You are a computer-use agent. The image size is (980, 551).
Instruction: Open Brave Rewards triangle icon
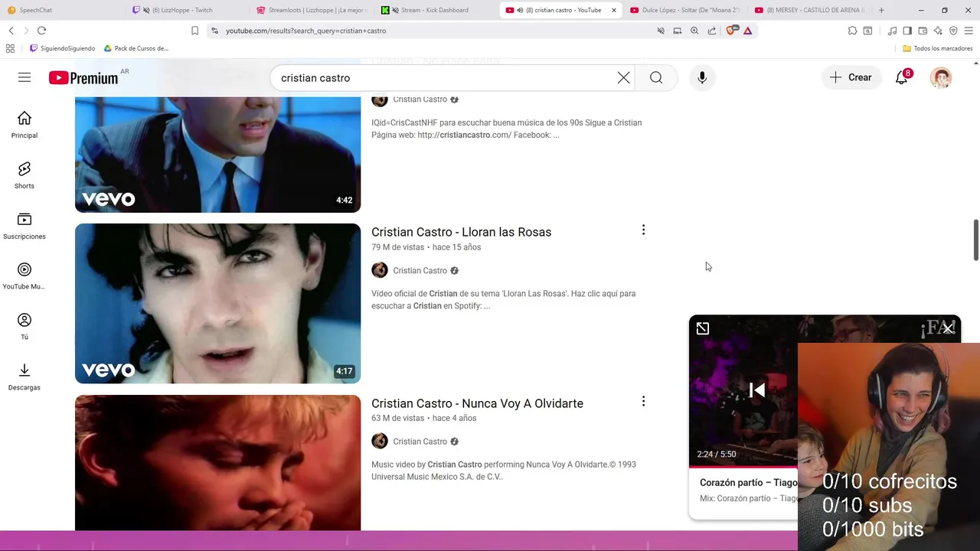[748, 31]
